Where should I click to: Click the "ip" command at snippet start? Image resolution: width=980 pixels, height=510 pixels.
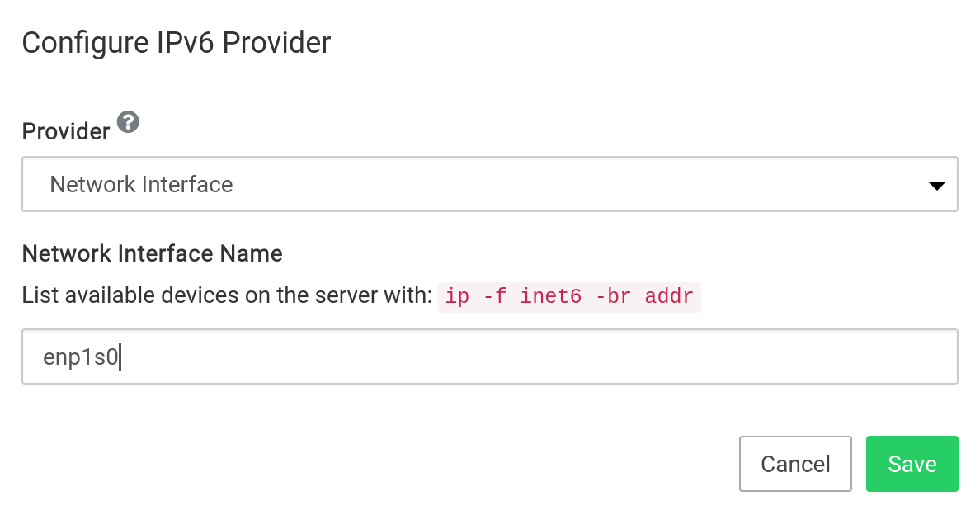(x=455, y=296)
